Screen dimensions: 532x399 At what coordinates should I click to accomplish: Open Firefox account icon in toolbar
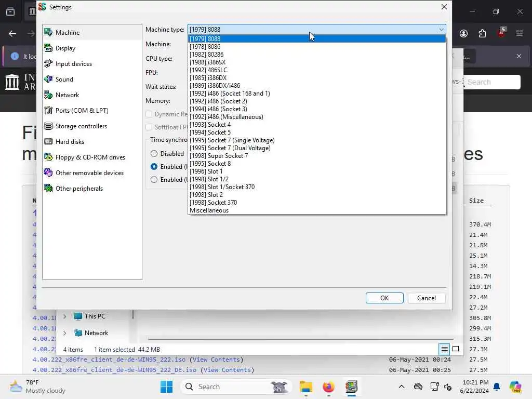click(x=463, y=33)
